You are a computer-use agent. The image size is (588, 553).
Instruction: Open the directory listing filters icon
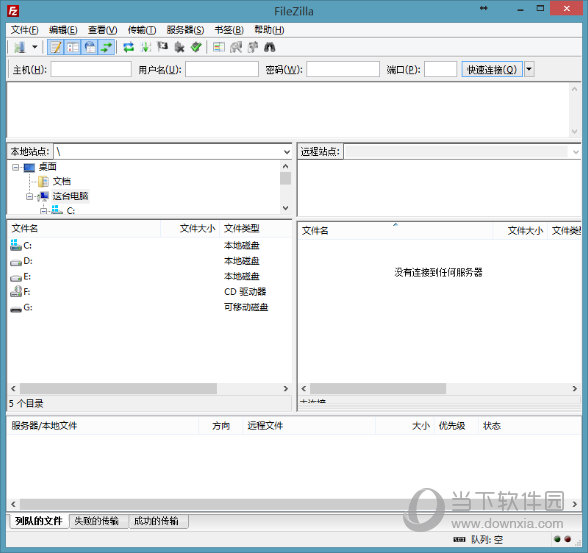click(219, 47)
